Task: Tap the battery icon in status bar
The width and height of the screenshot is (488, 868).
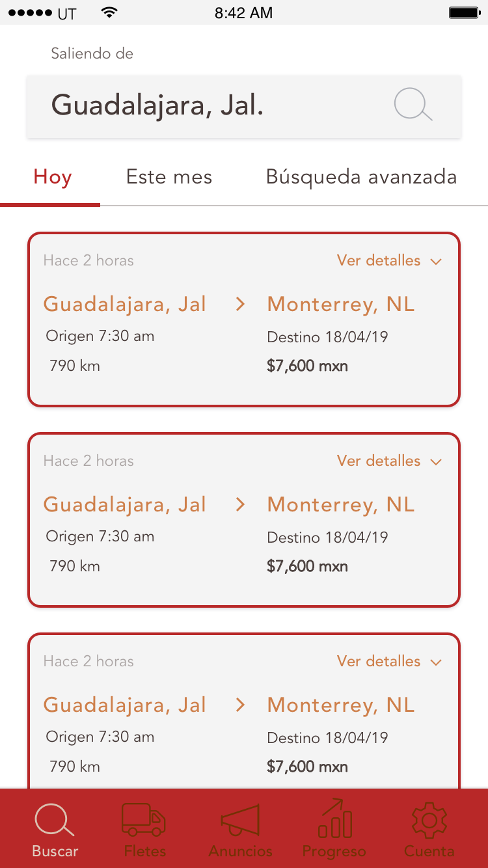Action: pos(465,13)
